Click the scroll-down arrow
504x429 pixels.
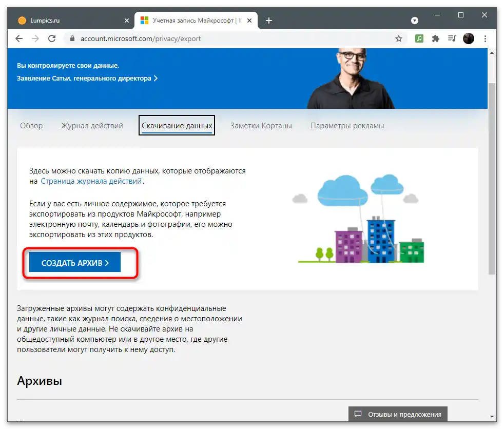click(x=492, y=417)
